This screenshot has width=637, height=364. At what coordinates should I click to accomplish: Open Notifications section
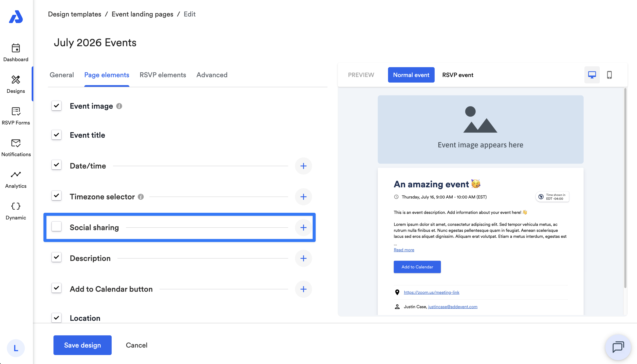pos(16,148)
